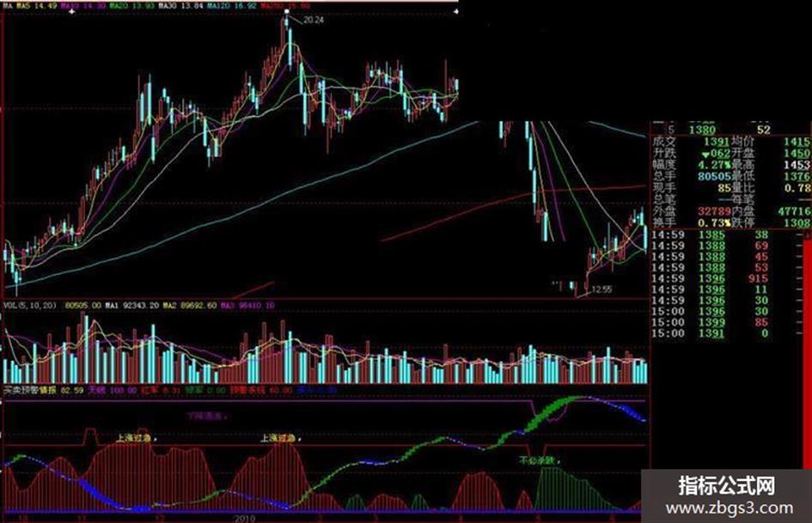The height and width of the screenshot is (523, 812).
Task: Click the VOL(5,10,20) indicator title
Action: point(30,306)
